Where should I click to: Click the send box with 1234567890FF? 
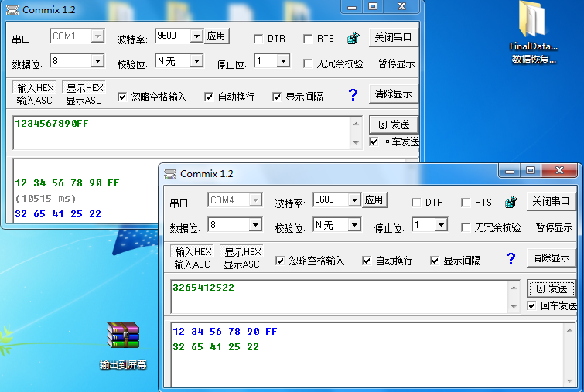click(182, 133)
